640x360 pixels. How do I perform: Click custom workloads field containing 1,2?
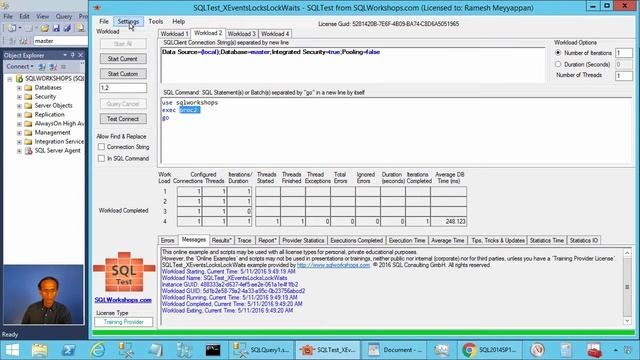(x=123, y=88)
